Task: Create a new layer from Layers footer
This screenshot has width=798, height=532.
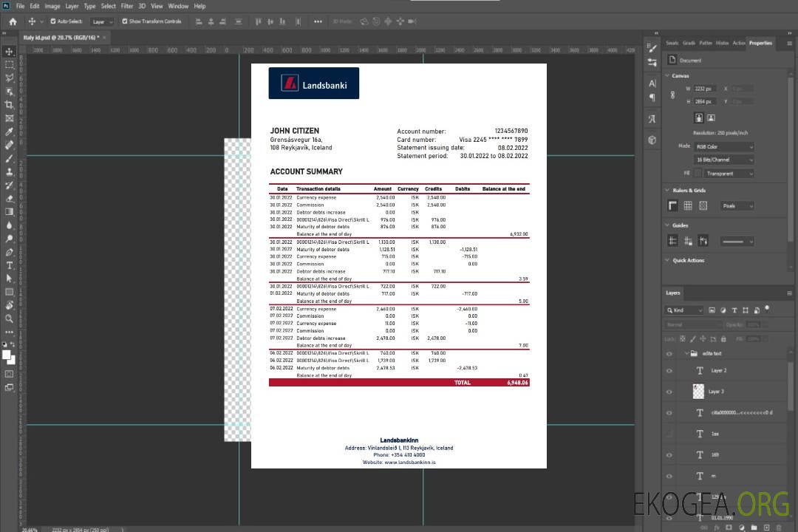Action: tap(767, 528)
